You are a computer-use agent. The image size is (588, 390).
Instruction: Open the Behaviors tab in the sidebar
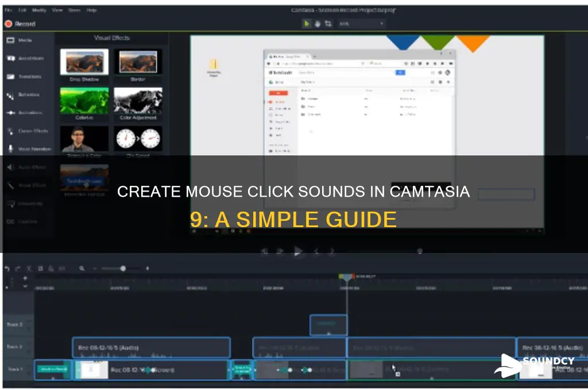28,95
